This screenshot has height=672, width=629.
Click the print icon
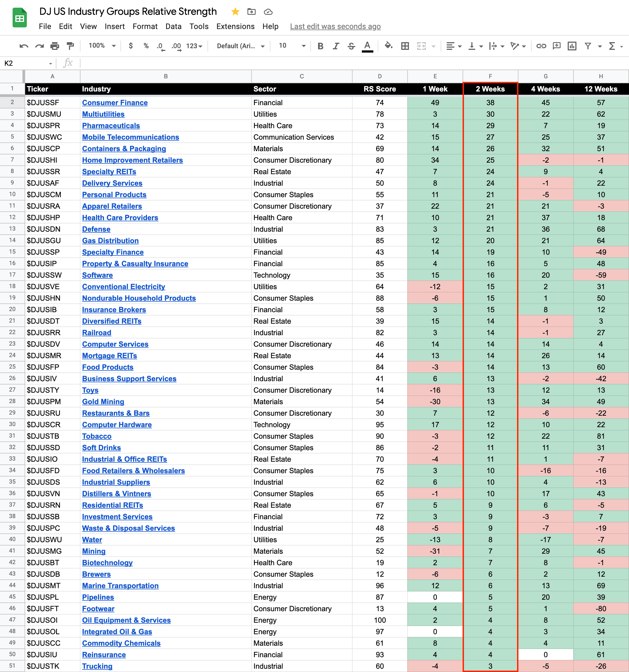point(54,46)
